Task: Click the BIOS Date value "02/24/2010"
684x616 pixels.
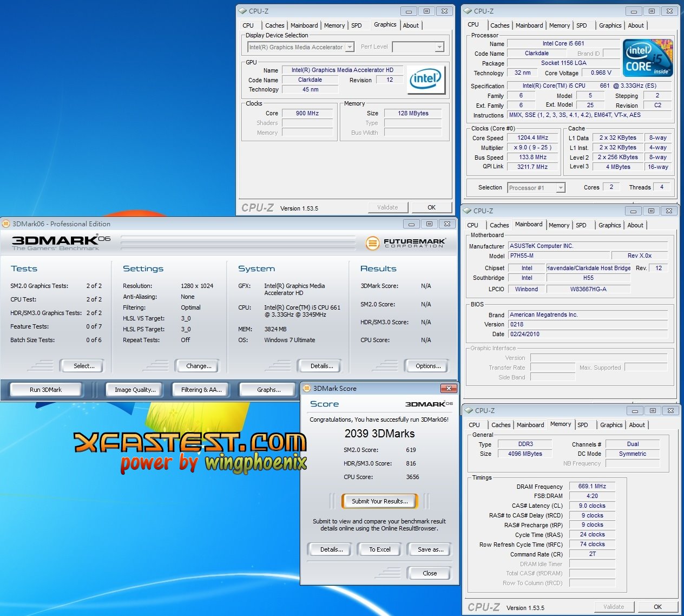Action: [587, 334]
